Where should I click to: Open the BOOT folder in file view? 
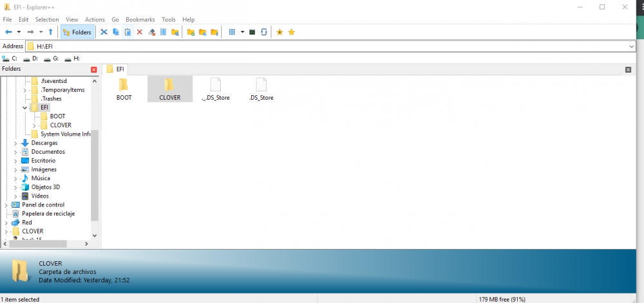(124, 88)
